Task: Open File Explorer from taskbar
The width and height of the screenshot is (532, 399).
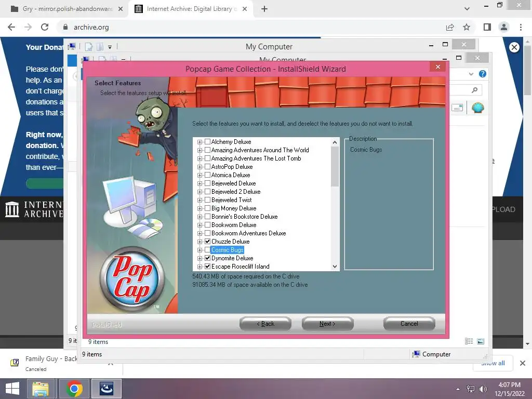Action: (41, 389)
